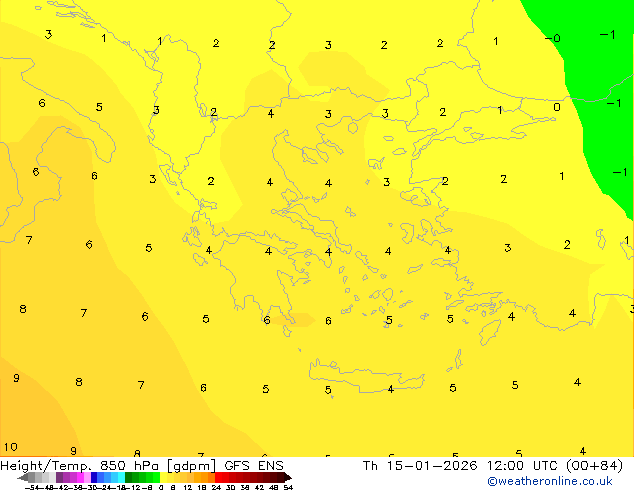This screenshot has width=634, height=490.
Task: Select '850 hPa' in the caption
Action: point(129,465)
